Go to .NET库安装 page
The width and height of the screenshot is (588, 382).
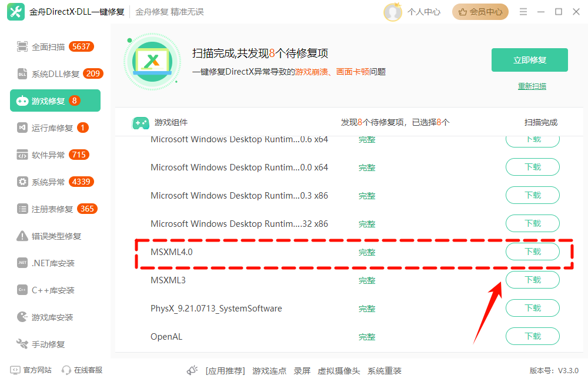[55, 263]
